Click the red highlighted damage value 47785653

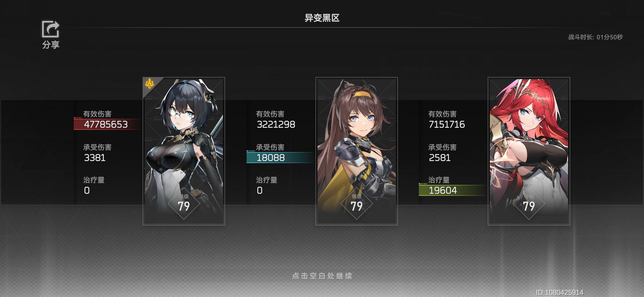[106, 124]
